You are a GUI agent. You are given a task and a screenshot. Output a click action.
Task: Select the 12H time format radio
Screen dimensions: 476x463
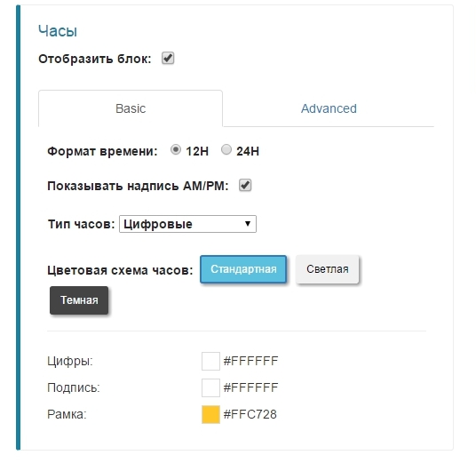pyautogui.click(x=176, y=149)
